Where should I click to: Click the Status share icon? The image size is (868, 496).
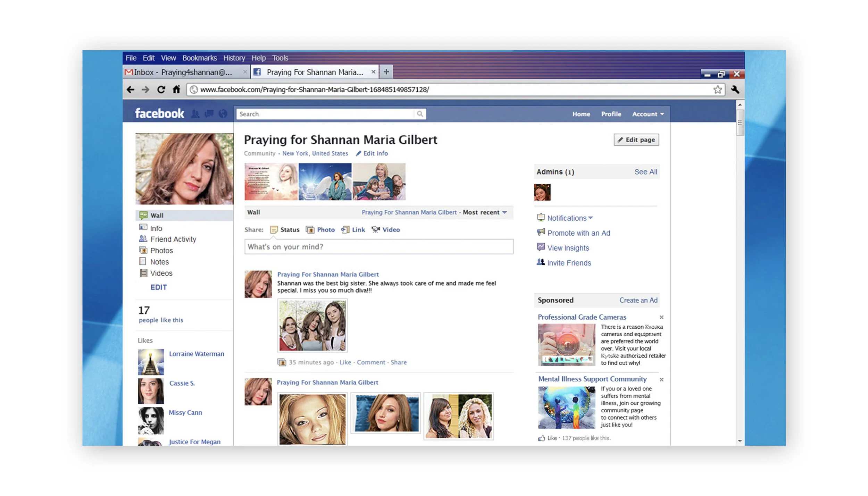click(x=274, y=230)
